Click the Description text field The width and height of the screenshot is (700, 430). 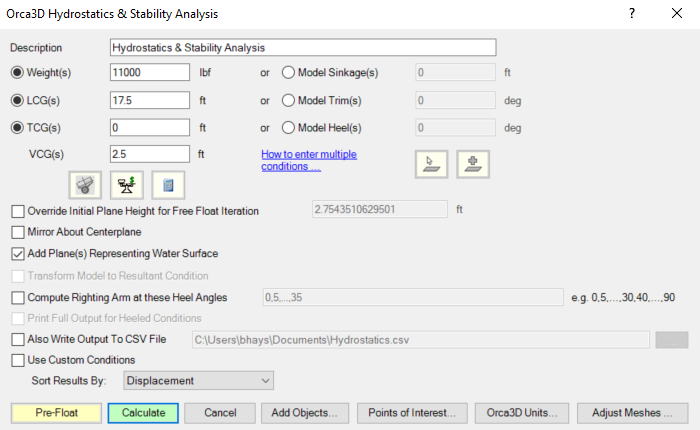(303, 47)
